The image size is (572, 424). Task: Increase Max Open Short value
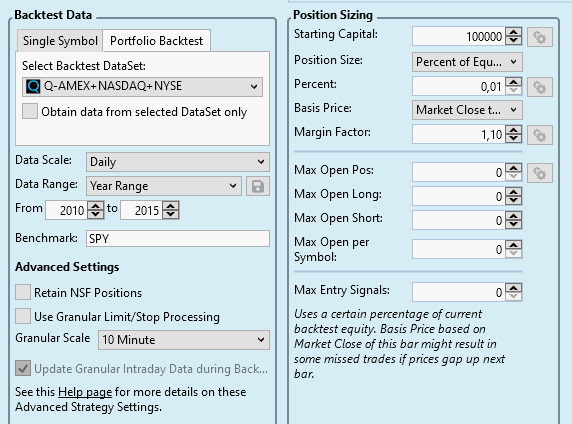coord(514,216)
